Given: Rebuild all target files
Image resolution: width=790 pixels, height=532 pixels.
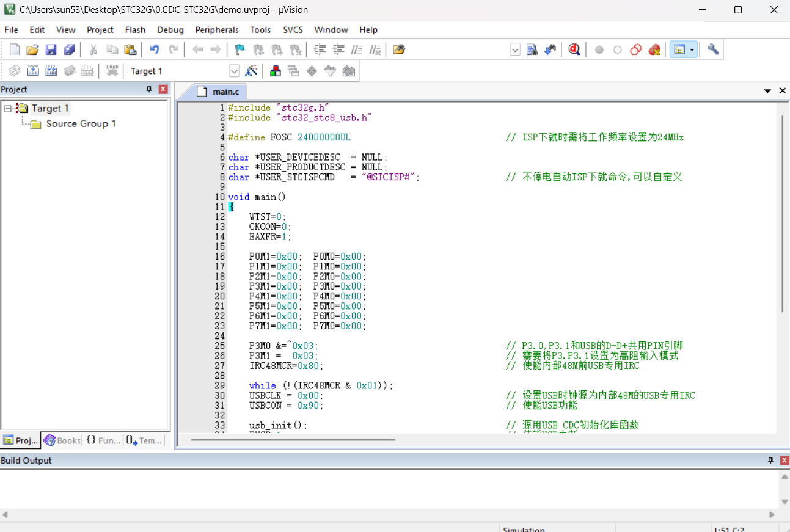Looking at the screenshot, I should coord(51,71).
